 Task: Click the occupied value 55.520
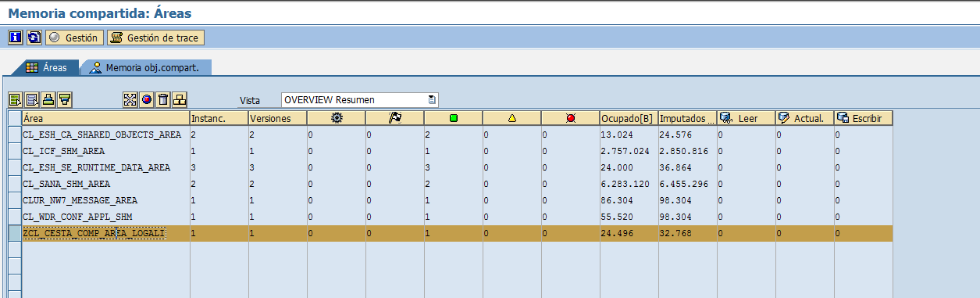point(629,217)
